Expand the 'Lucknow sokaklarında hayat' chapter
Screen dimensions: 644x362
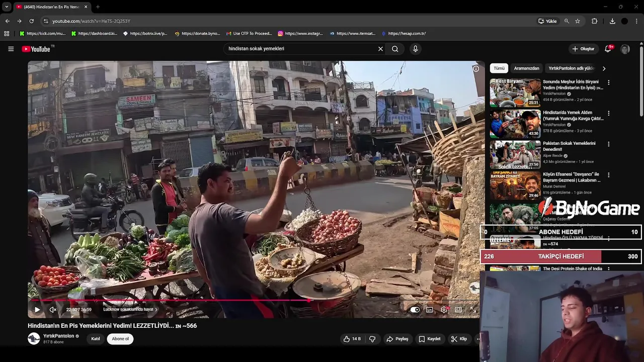click(x=130, y=310)
